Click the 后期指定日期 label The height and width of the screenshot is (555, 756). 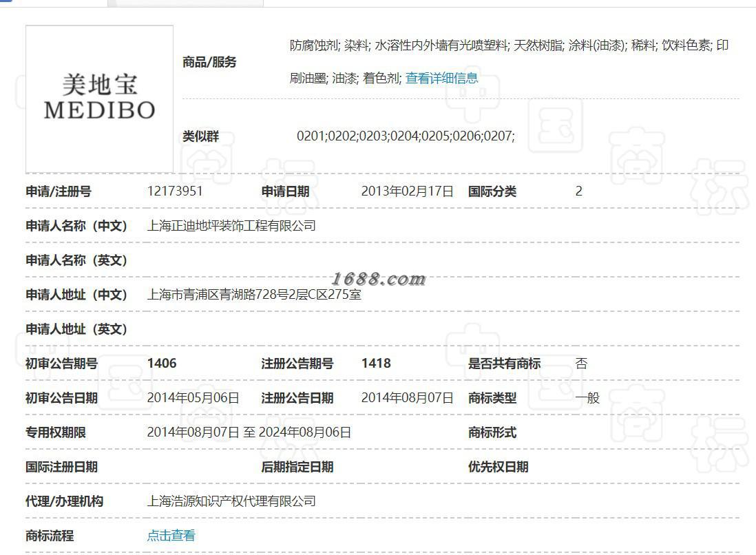[x=297, y=467]
